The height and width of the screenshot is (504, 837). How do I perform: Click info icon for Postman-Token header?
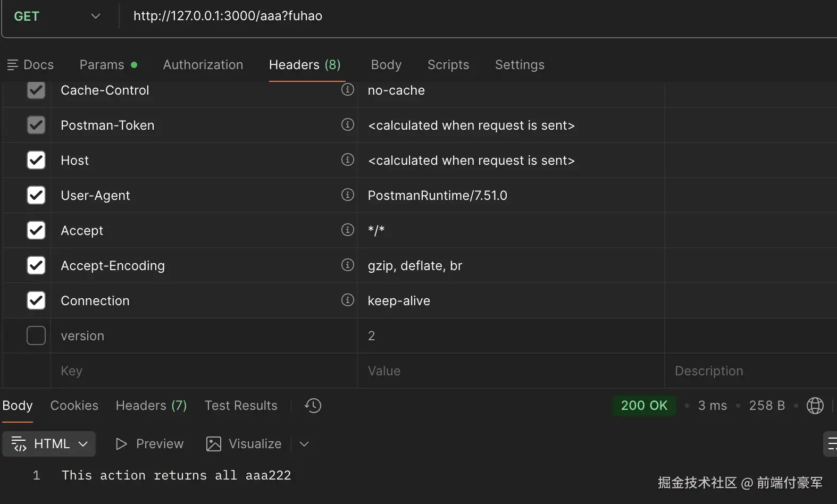tap(347, 124)
